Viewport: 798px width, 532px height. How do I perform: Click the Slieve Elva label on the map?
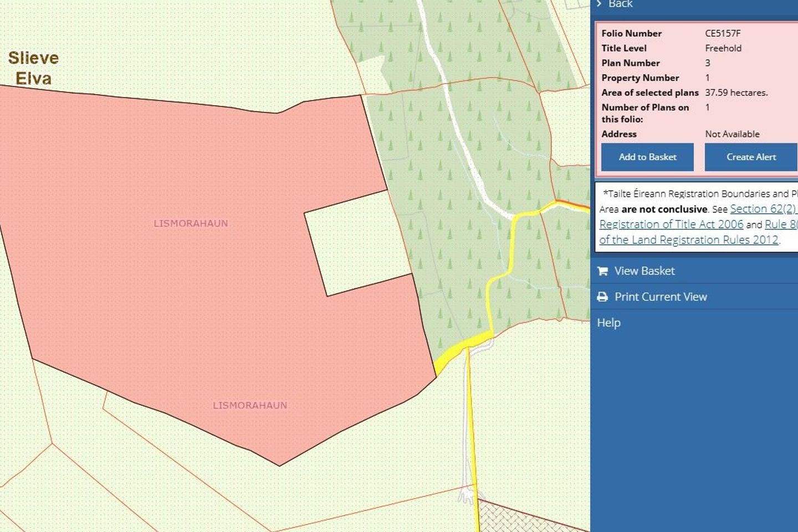[x=32, y=68]
